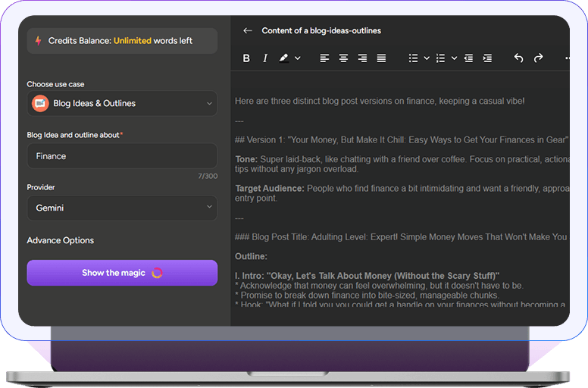Insert a numbered list

click(x=440, y=58)
